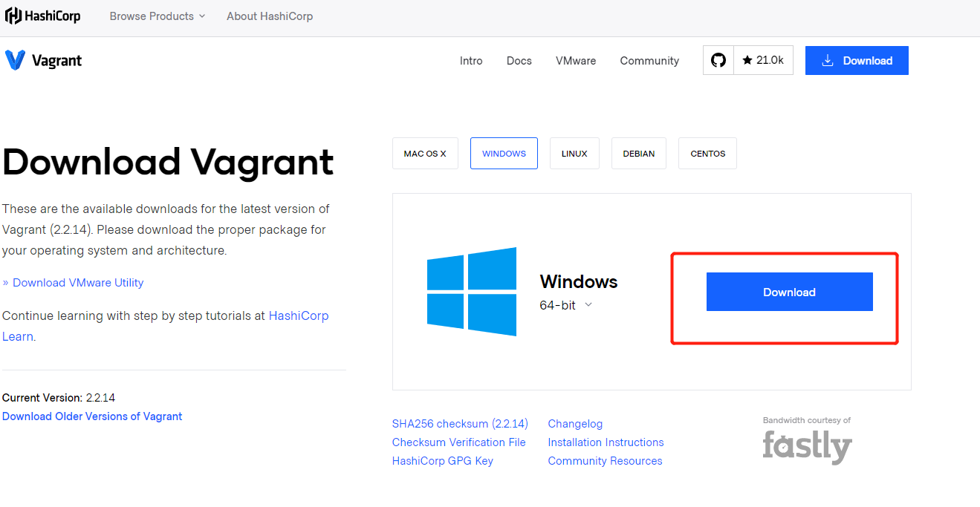This screenshot has height=507, width=980.
Task: Click the 21.0k star count
Action: (x=763, y=60)
